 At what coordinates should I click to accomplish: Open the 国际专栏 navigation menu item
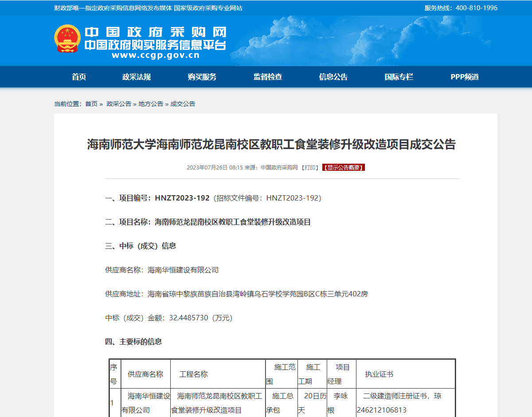tap(399, 77)
